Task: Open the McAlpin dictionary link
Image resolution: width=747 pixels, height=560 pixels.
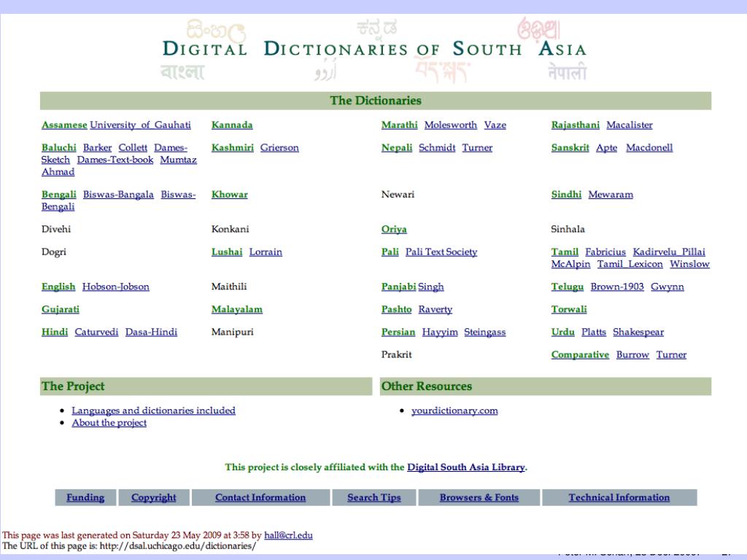Action: point(570,264)
